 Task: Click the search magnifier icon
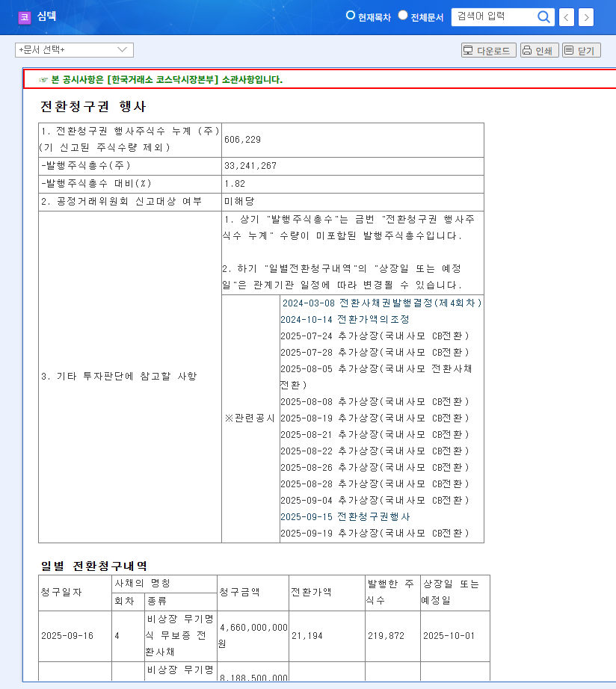[543, 17]
